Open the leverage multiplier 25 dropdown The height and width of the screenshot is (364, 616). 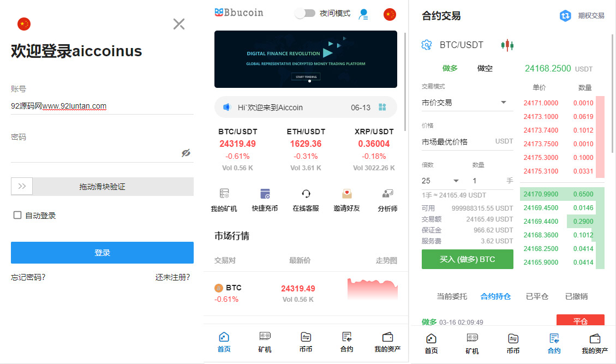pyautogui.click(x=456, y=181)
